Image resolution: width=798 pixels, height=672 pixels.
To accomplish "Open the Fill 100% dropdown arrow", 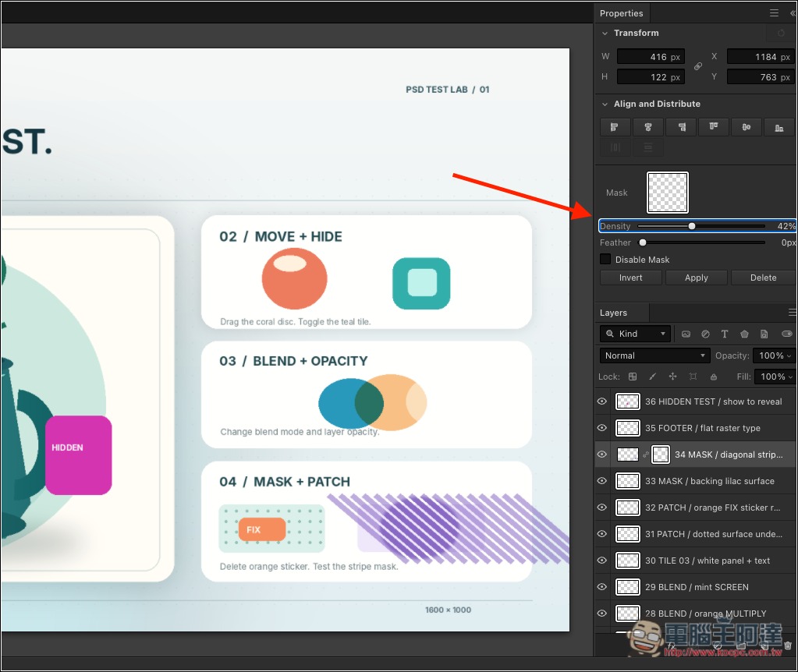I will [790, 377].
